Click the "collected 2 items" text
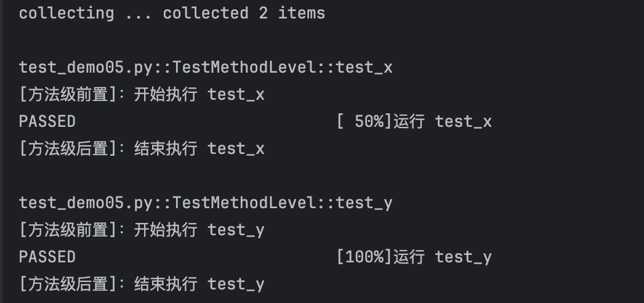 pos(244,13)
